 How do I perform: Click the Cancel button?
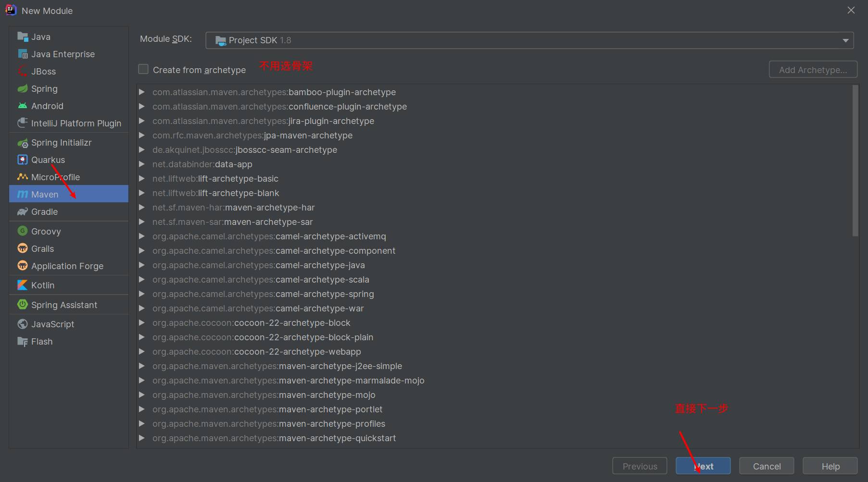767,466
